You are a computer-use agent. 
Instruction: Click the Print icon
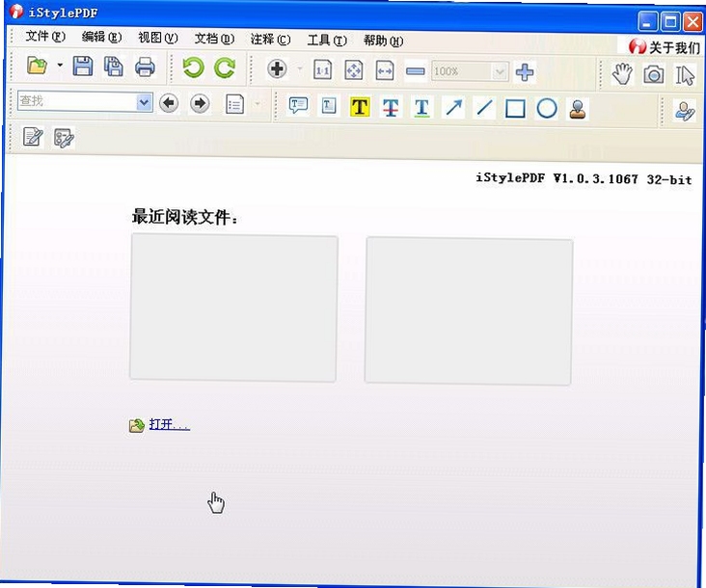click(145, 67)
